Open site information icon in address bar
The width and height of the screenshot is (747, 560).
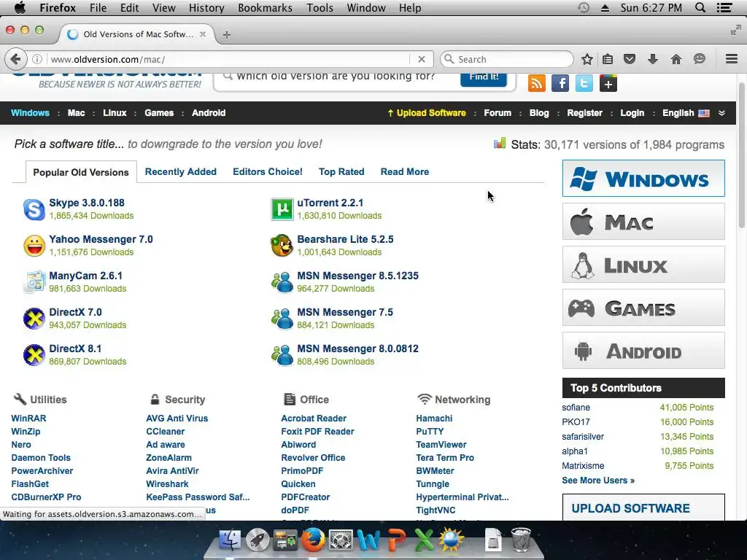[x=37, y=59]
